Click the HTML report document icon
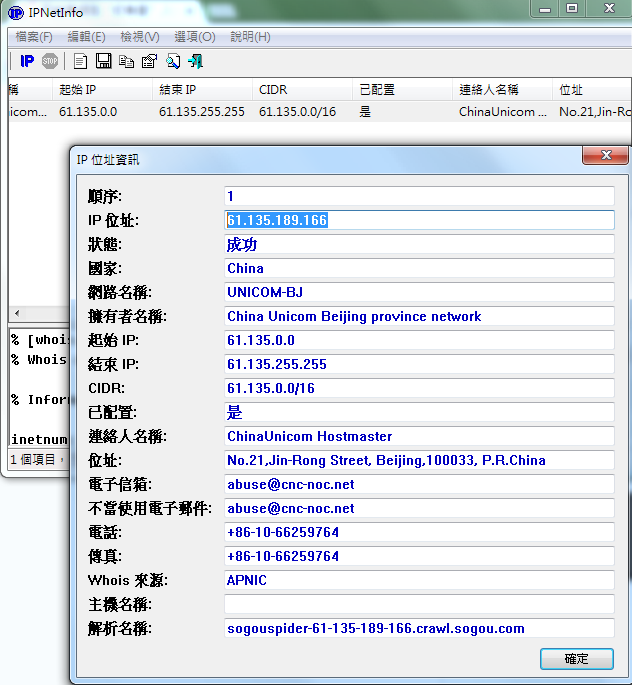632x685 pixels. coord(80,61)
